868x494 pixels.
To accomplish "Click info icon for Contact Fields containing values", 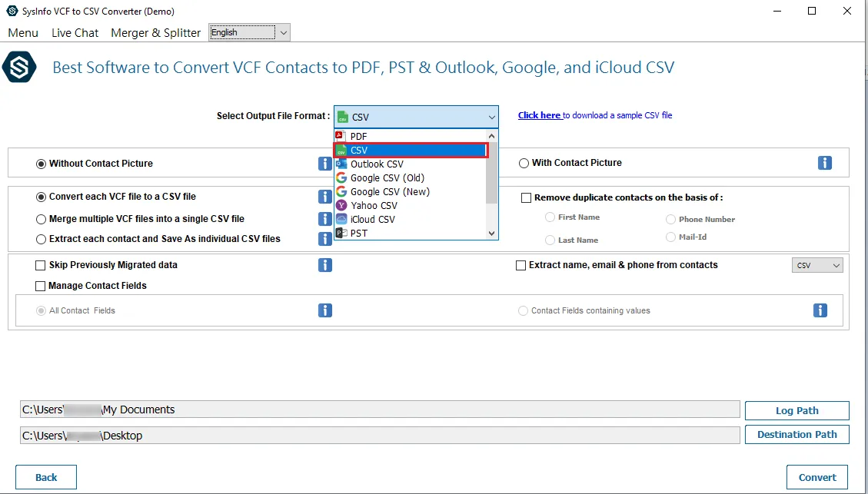I will pos(820,310).
